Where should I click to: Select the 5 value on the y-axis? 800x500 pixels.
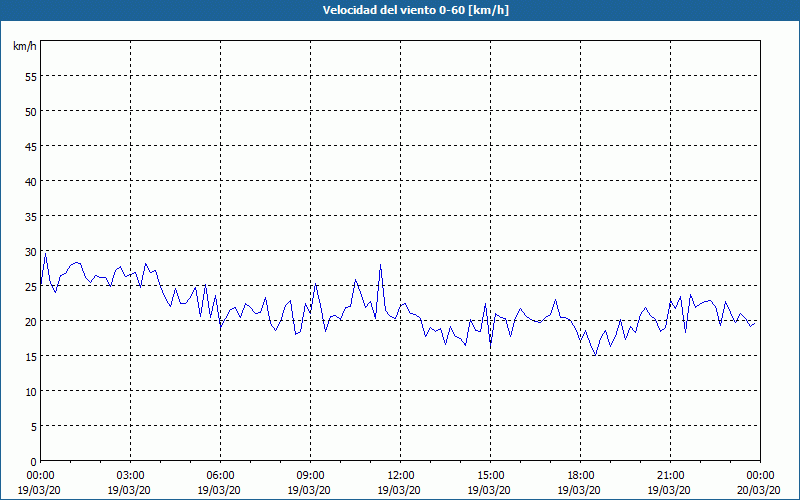click(x=34, y=427)
